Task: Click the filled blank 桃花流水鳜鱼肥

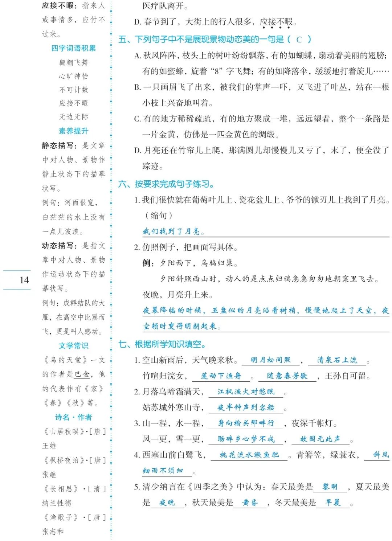Action: click(x=249, y=455)
